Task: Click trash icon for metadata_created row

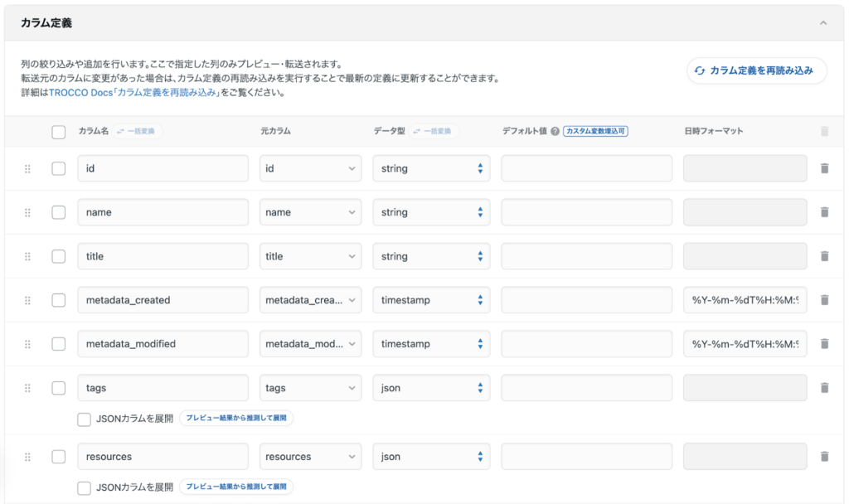Action: (824, 300)
